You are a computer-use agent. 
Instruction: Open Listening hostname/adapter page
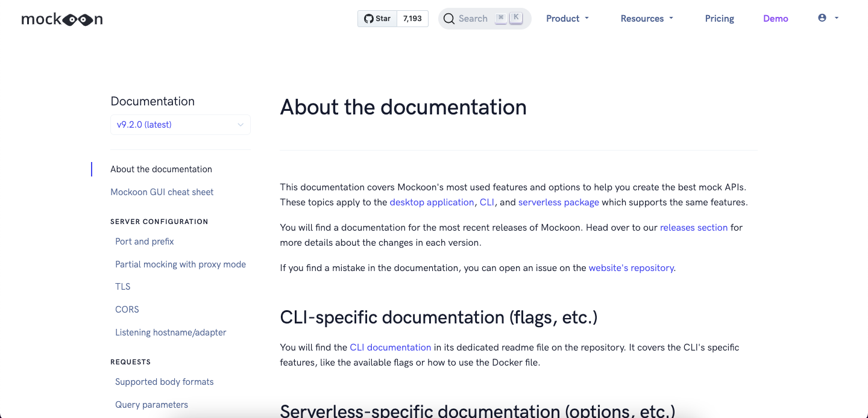pyautogui.click(x=171, y=332)
